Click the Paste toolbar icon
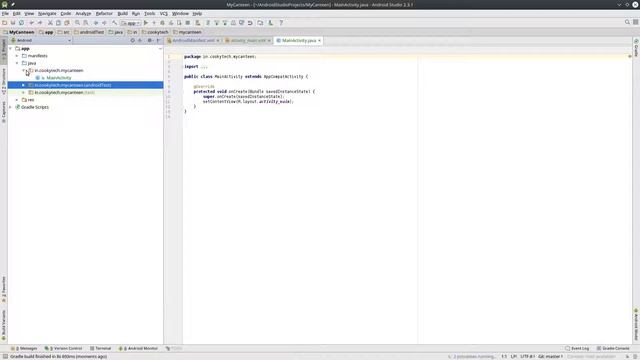The width and height of the screenshot is (640, 360). [x=67, y=23]
